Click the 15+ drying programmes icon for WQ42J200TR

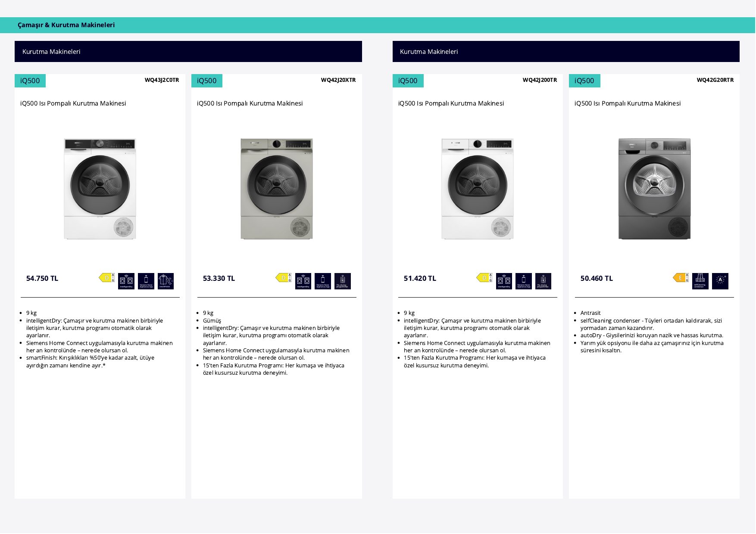pos(544,281)
